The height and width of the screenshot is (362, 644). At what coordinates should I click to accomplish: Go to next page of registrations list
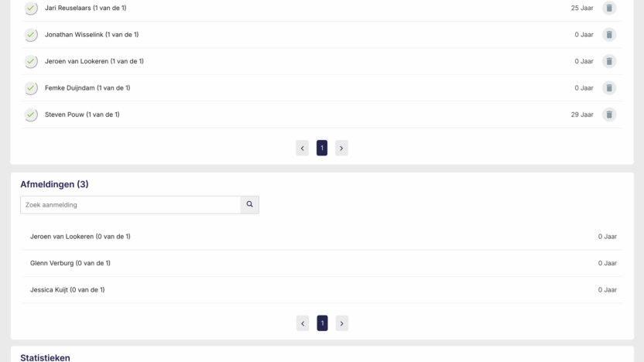341,148
